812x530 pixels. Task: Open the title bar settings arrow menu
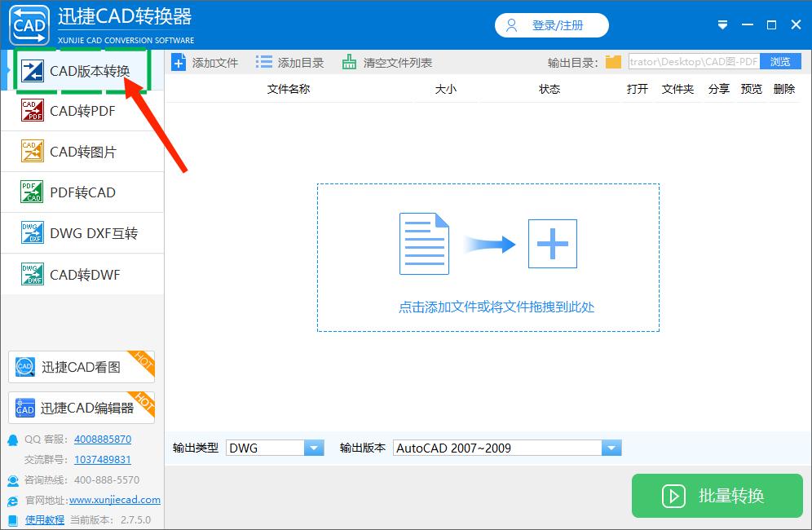tap(722, 24)
